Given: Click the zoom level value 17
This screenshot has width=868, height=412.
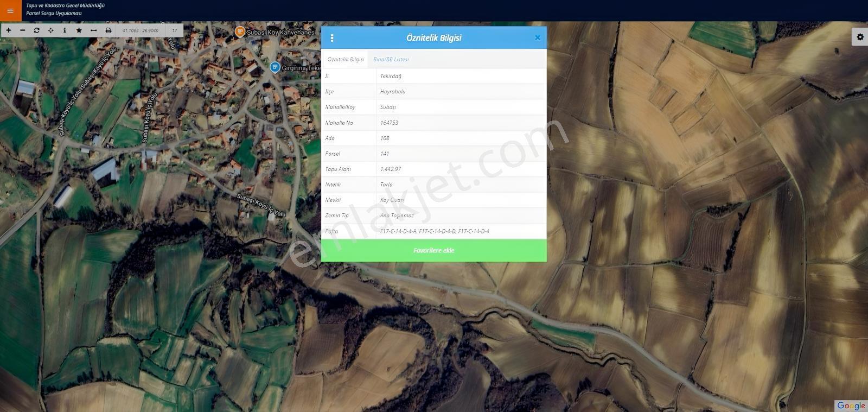Looking at the screenshot, I should click(174, 30).
